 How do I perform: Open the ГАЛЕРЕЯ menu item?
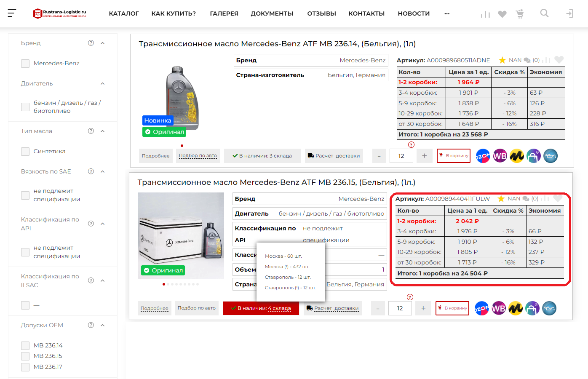pyautogui.click(x=224, y=13)
